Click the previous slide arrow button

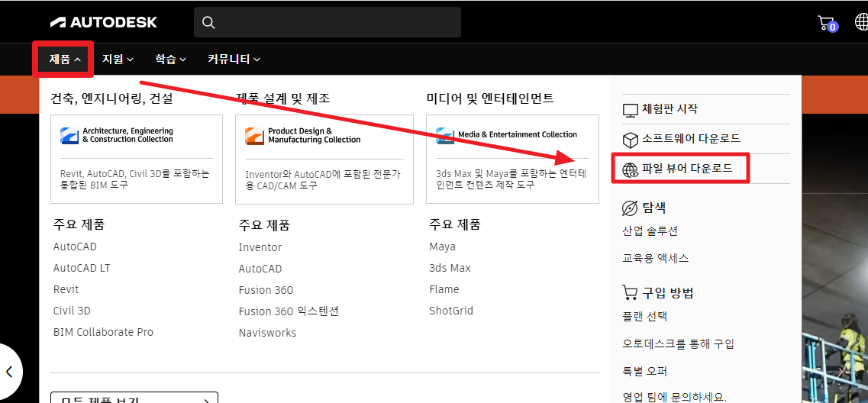click(9, 371)
